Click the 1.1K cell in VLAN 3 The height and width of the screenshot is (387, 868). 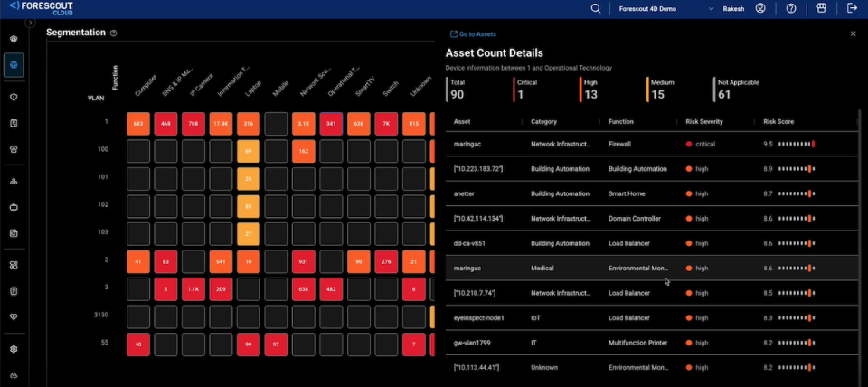pos(193,289)
